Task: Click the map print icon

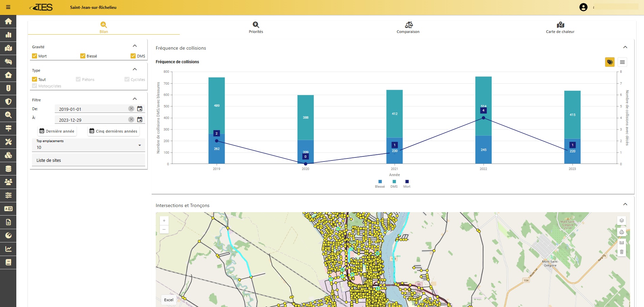Action: tap(622, 232)
